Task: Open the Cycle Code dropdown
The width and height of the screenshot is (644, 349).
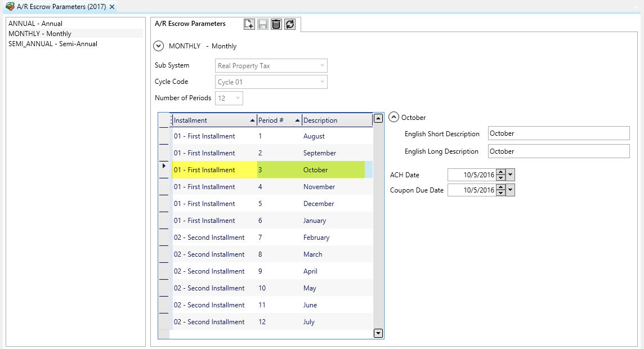Action: point(322,82)
